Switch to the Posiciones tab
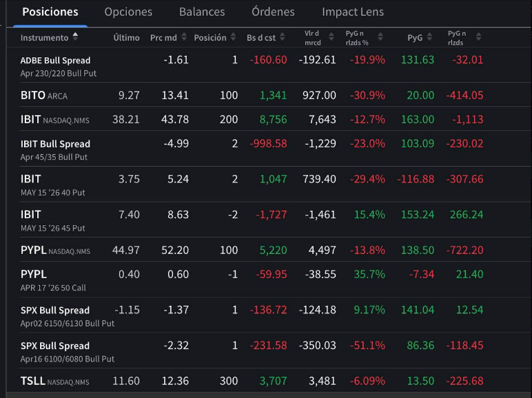 click(x=50, y=12)
